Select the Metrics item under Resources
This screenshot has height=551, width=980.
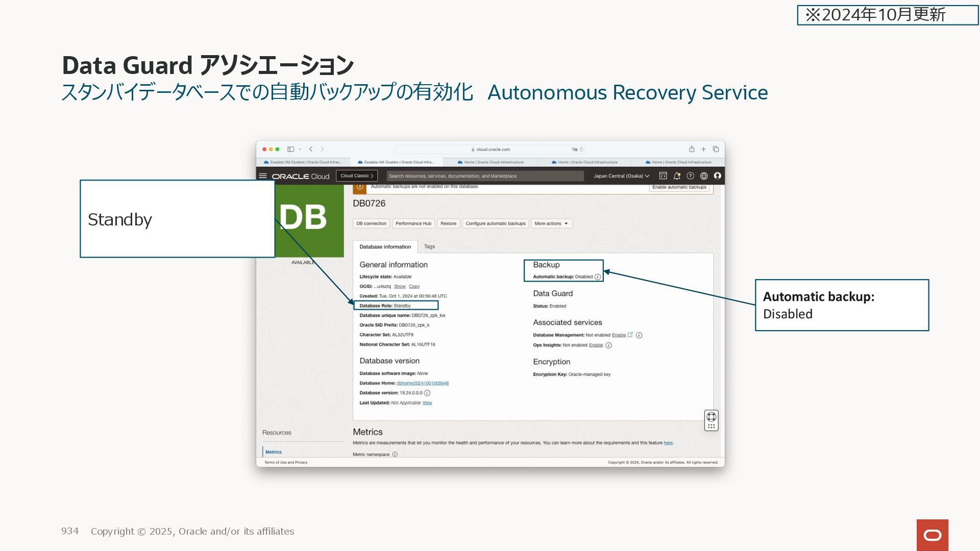[274, 452]
